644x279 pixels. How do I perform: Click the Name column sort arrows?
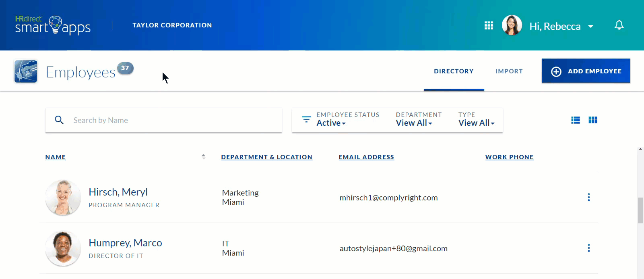click(204, 157)
